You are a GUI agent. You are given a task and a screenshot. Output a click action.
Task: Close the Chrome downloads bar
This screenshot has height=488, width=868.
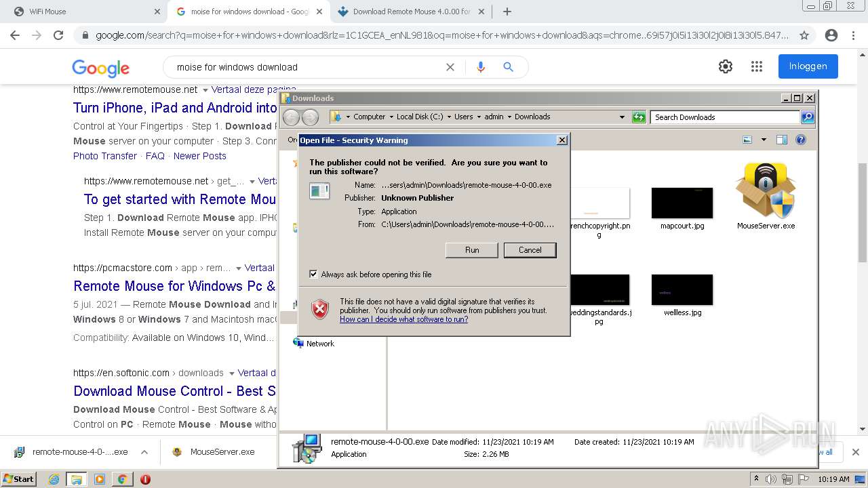point(855,452)
